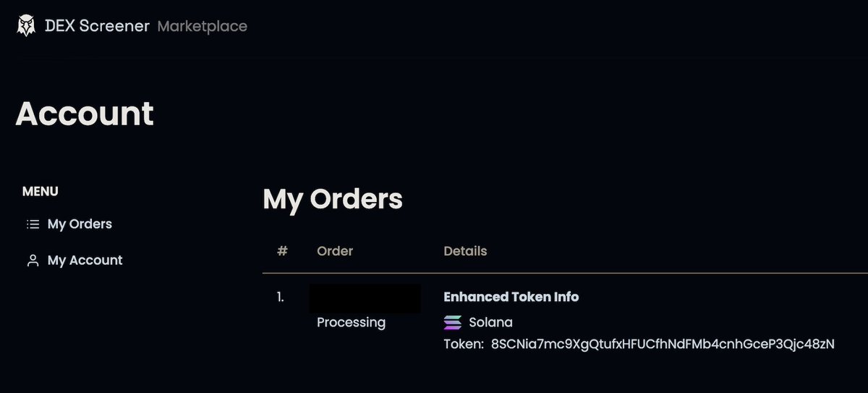Click the Account page title
This screenshot has height=393, width=868.
coord(85,114)
